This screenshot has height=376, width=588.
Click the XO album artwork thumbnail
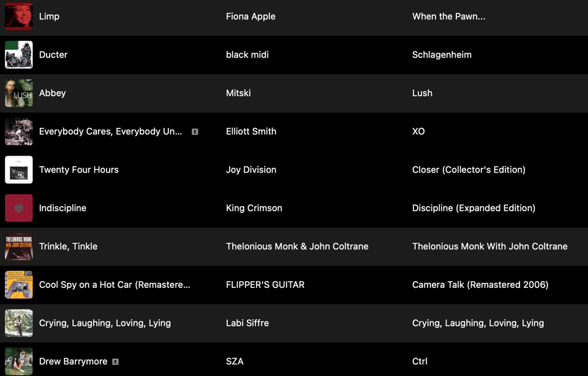(x=19, y=132)
